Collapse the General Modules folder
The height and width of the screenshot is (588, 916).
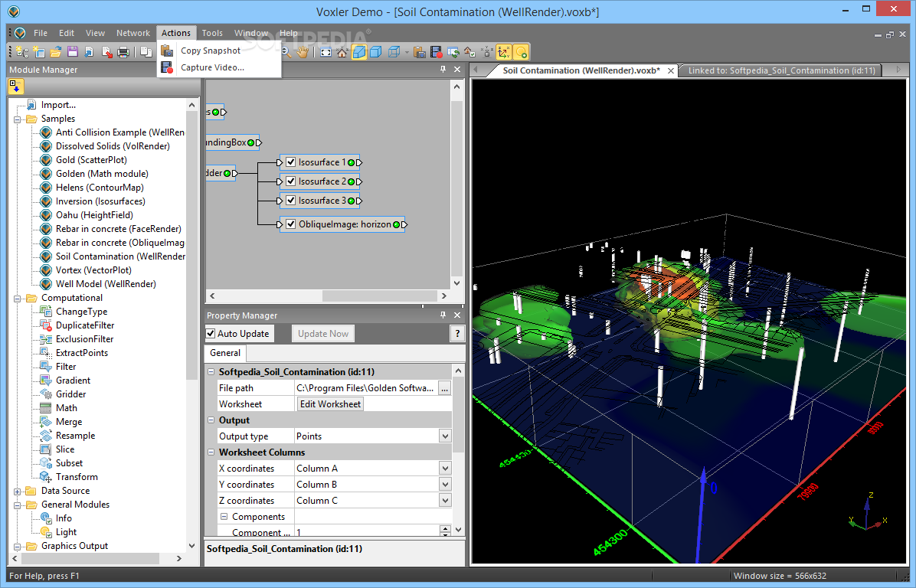click(x=18, y=505)
